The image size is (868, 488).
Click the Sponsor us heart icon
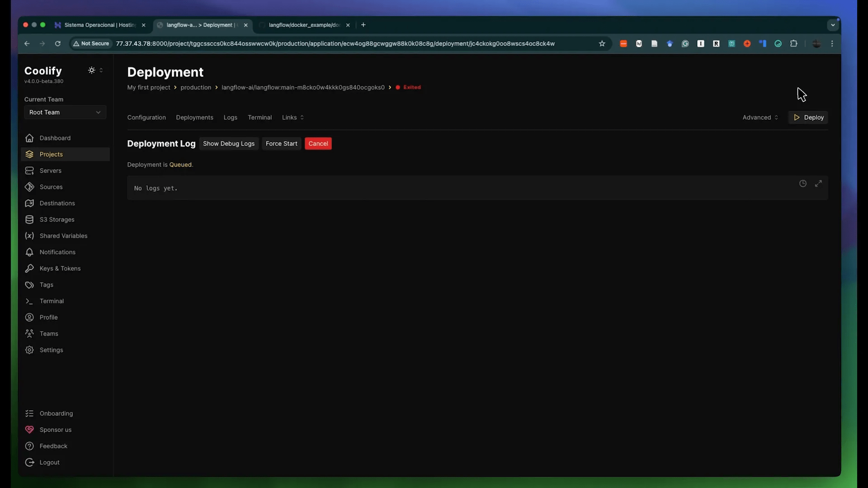tap(29, 430)
